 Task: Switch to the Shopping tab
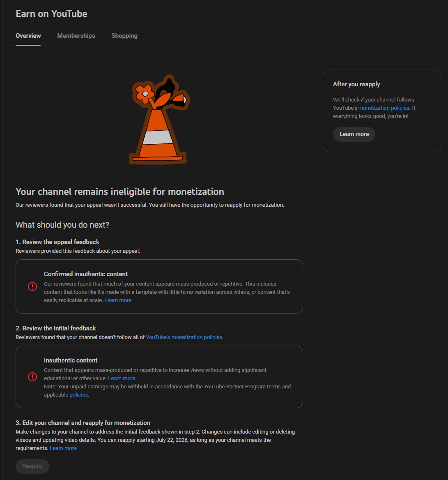pyautogui.click(x=124, y=36)
